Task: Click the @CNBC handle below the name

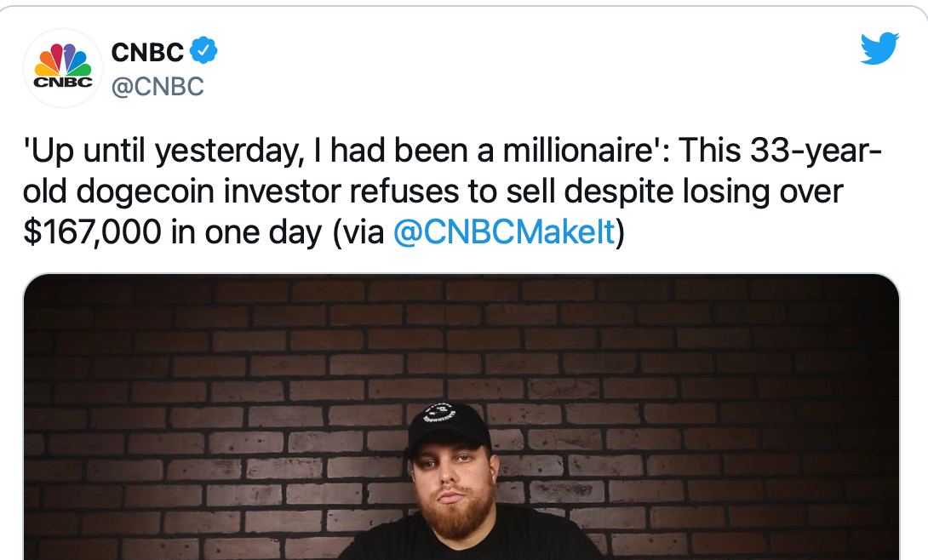Action: point(158,86)
